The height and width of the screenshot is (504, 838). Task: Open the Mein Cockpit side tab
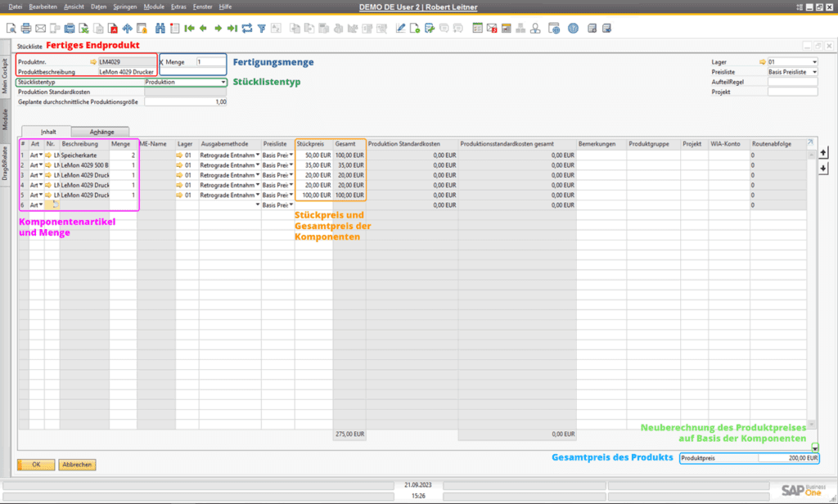pyautogui.click(x=5, y=76)
